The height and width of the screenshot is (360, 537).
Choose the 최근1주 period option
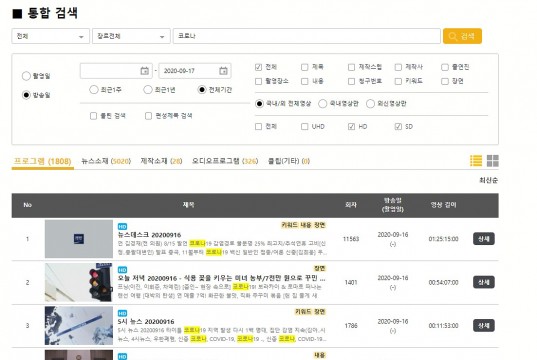(x=93, y=90)
